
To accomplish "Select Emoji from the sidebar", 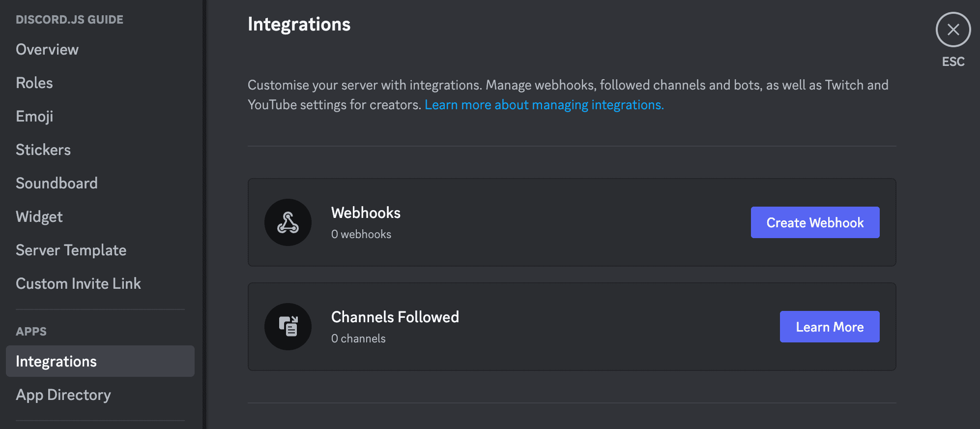I will 34,117.
